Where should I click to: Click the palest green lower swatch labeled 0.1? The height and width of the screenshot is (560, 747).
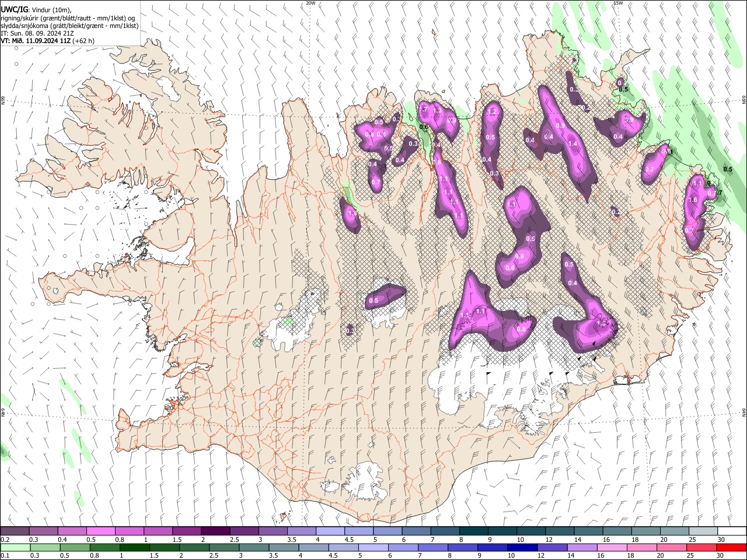pos(16,547)
